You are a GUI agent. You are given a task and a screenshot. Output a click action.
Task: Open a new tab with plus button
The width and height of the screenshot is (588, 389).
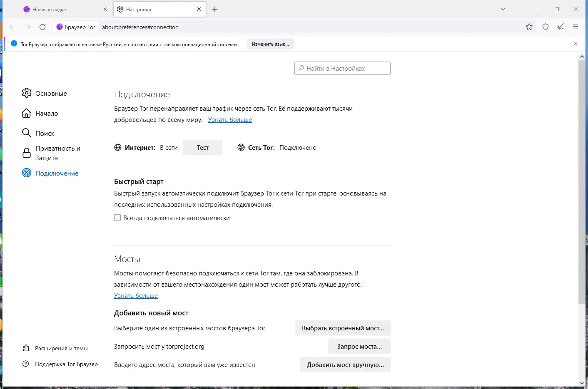click(x=215, y=9)
